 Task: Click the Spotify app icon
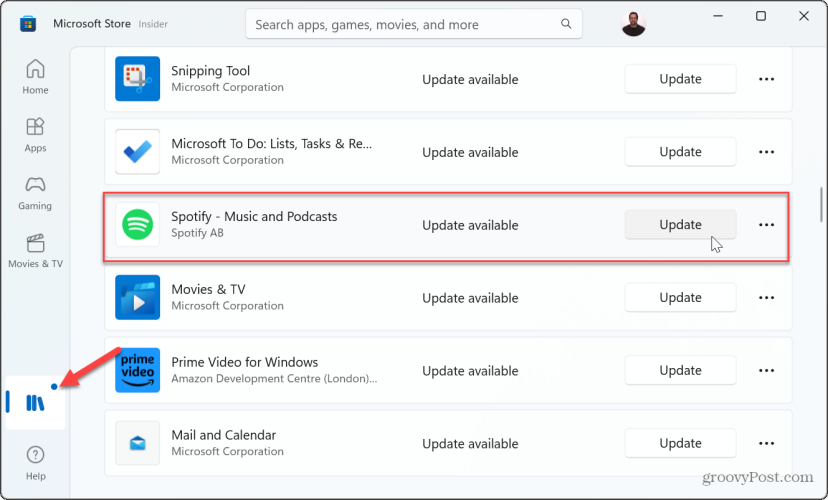(x=137, y=224)
